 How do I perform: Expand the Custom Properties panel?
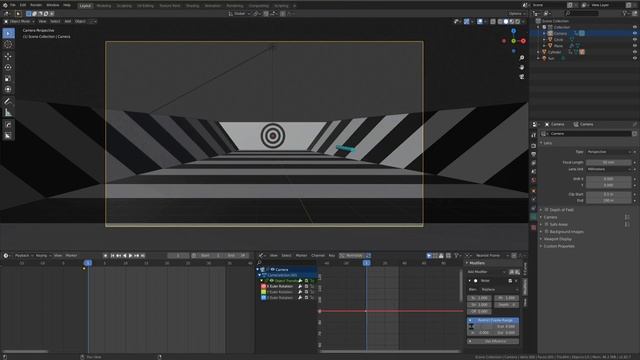tap(559, 247)
